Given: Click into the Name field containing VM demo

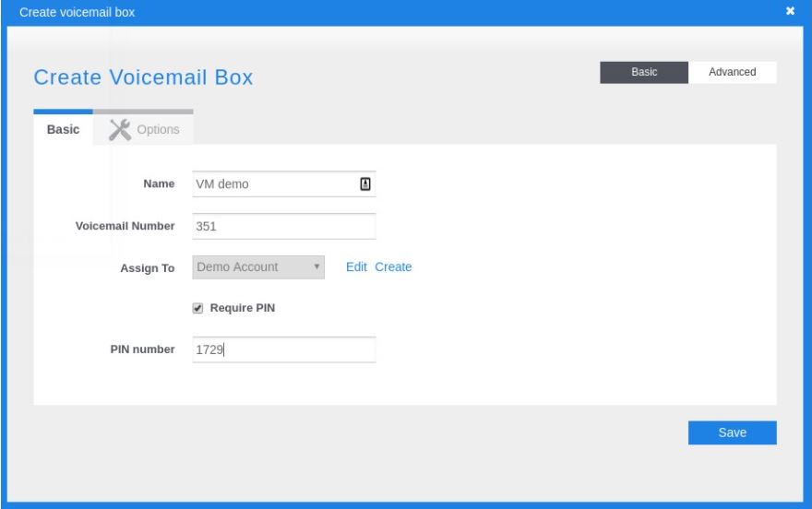Looking at the screenshot, I should pos(274,183).
